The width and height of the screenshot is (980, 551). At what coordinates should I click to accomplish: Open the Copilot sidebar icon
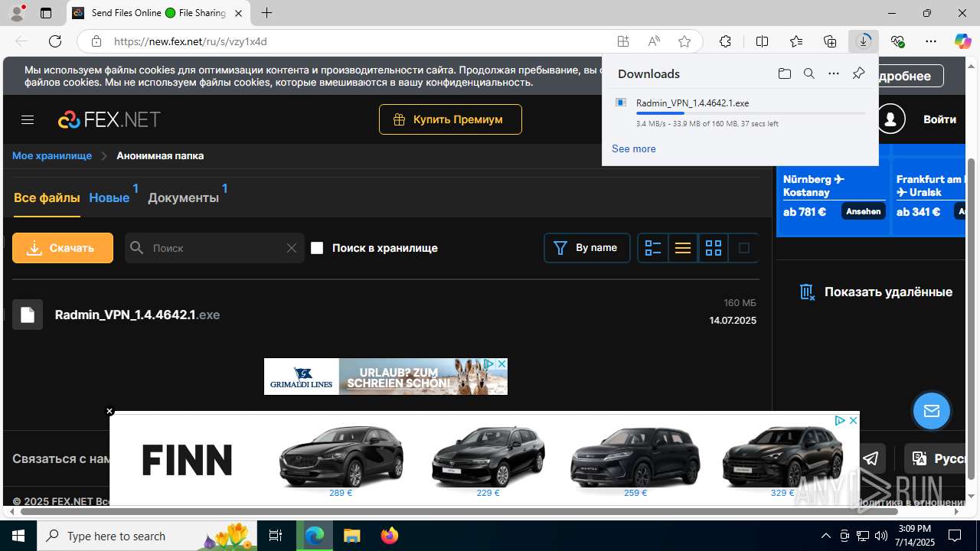[x=962, y=41]
